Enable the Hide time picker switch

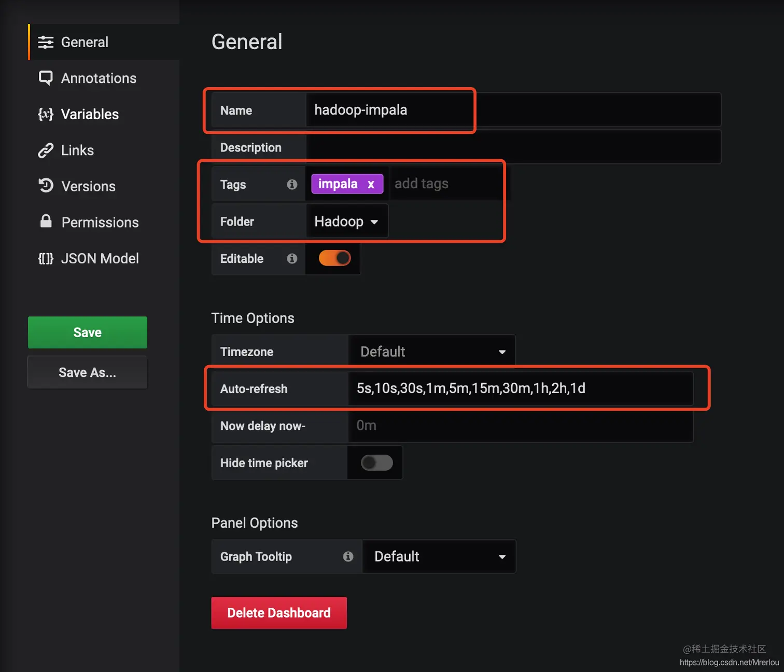point(377,463)
